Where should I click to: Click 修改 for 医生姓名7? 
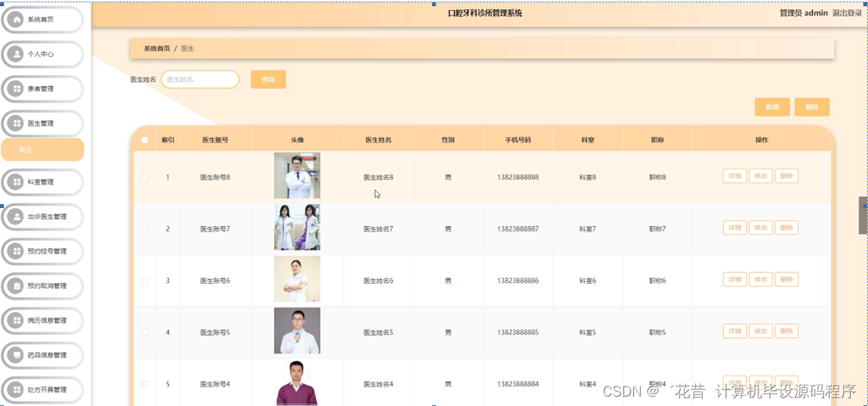coord(761,228)
